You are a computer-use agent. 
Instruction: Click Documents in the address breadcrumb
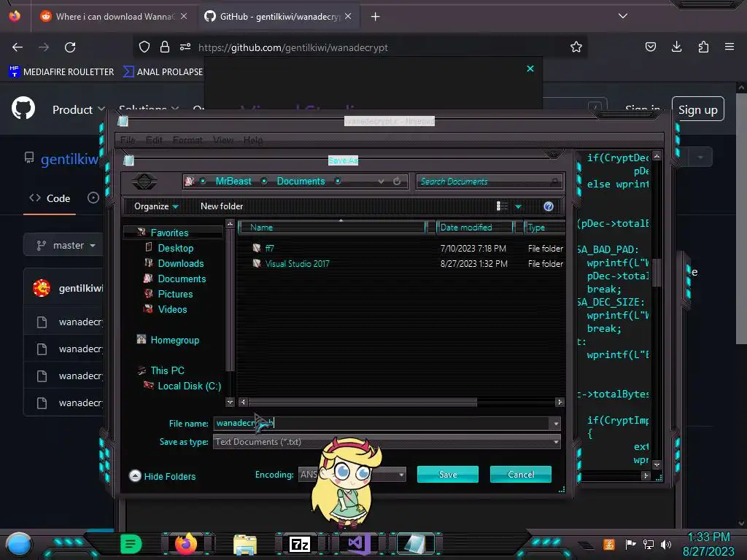301,182
